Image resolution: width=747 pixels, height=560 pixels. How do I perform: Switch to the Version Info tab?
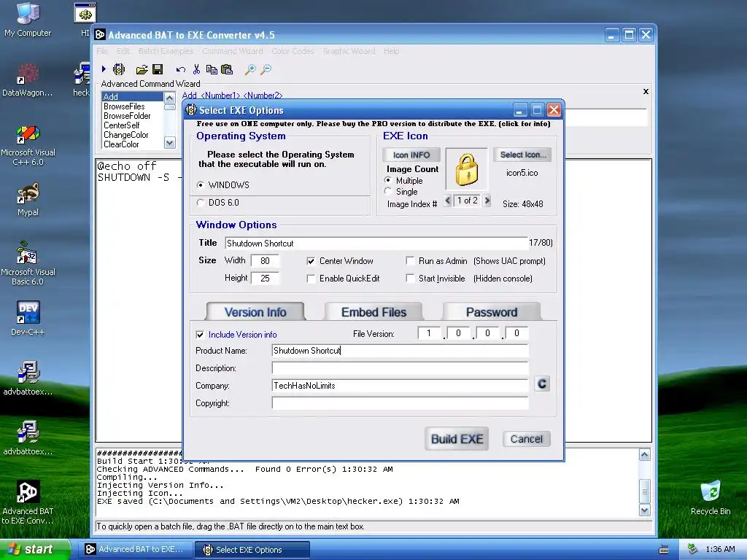pyautogui.click(x=255, y=312)
